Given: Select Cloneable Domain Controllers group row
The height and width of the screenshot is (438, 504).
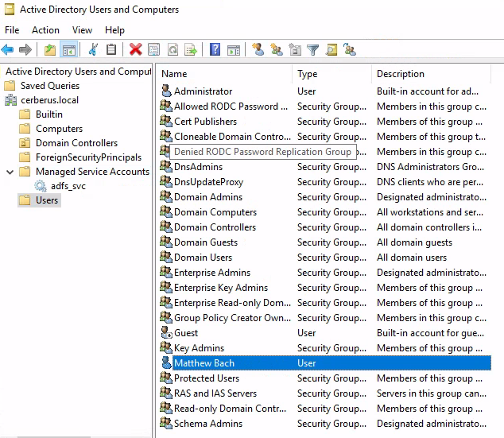Looking at the screenshot, I should 232,137.
